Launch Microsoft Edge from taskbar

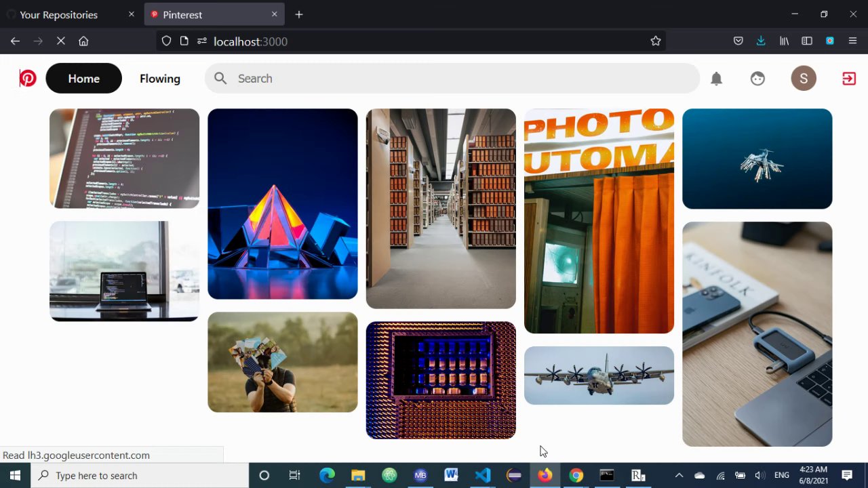(327, 475)
